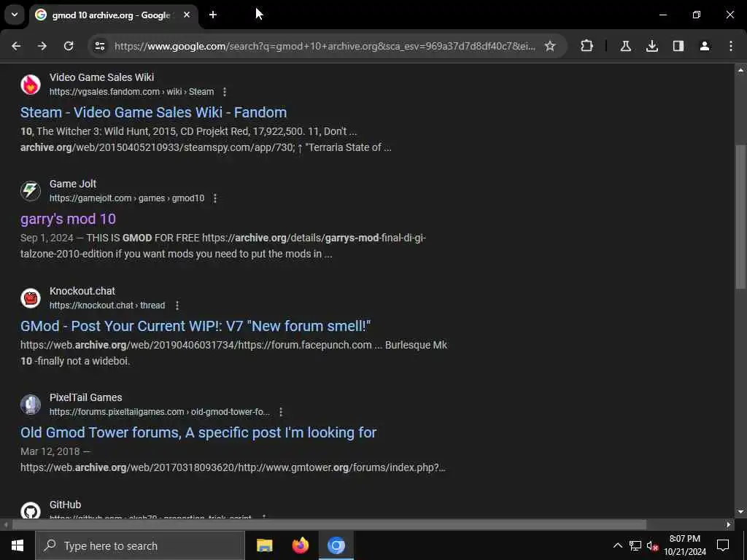Screen dimensions: 747x560
Task: Click the vertical scrollbar thumb
Action: point(740,217)
